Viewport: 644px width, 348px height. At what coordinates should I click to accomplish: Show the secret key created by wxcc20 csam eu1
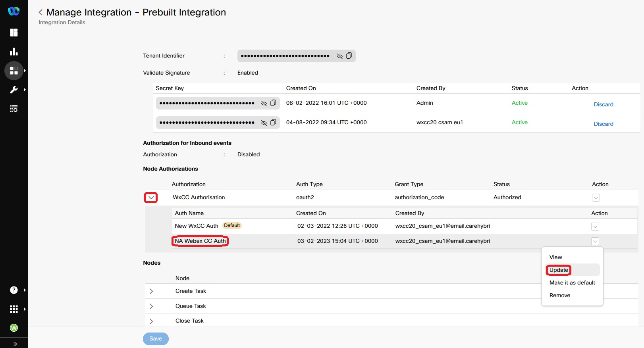tap(264, 123)
